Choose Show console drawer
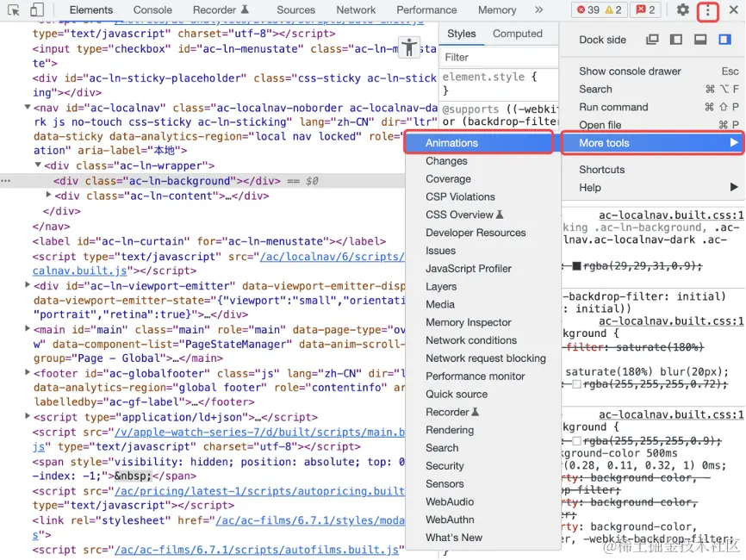The height and width of the screenshot is (560, 746). [x=653, y=72]
